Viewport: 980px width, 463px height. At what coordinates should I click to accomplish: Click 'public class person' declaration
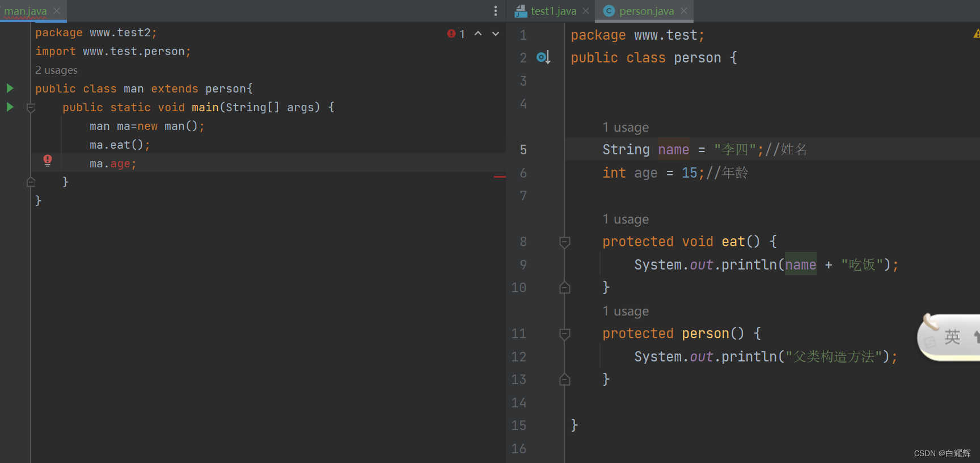coord(646,58)
